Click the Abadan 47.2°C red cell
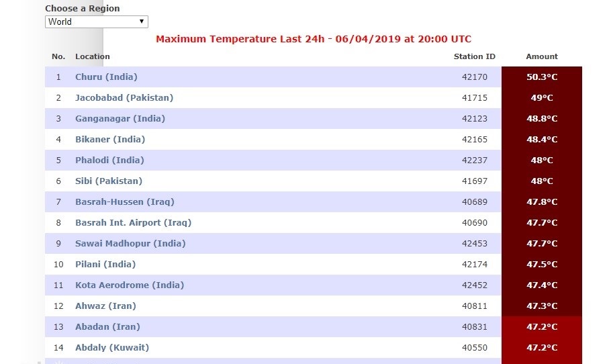The width and height of the screenshot is (609, 364). pos(542,327)
